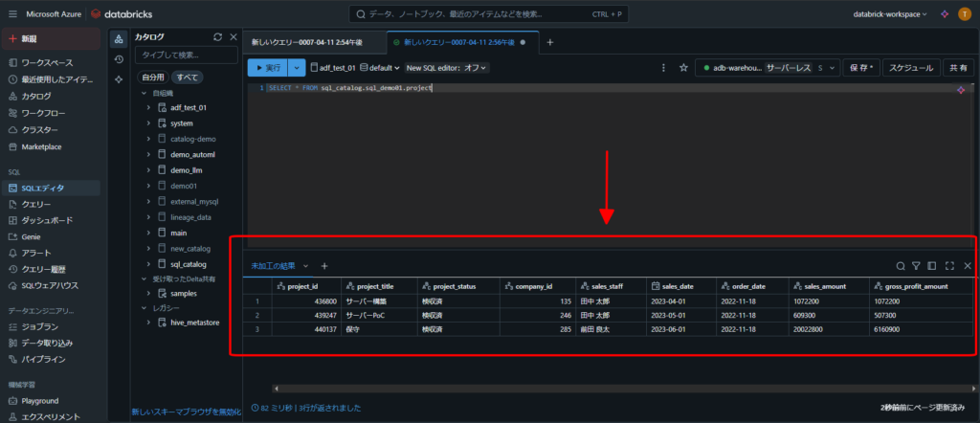Expand results panel to fullscreen
The width and height of the screenshot is (980, 423).
949,265
